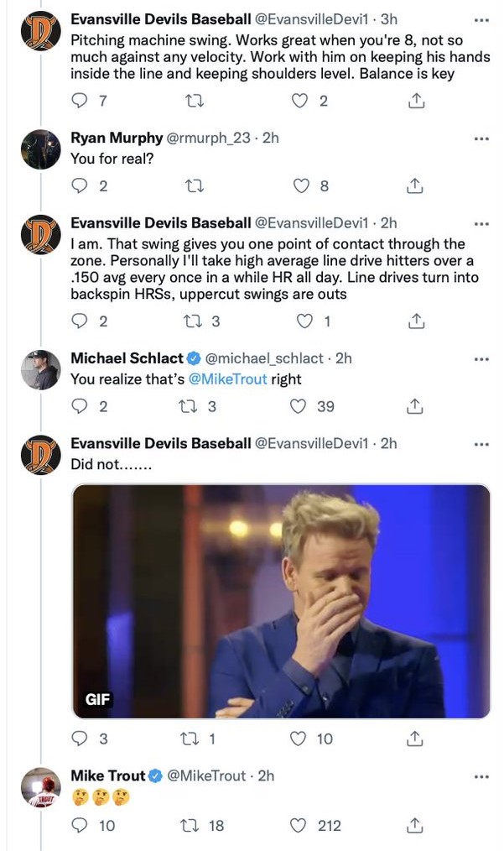
Task: Share Mike Trout's emoji tweet
Action: coord(415,826)
